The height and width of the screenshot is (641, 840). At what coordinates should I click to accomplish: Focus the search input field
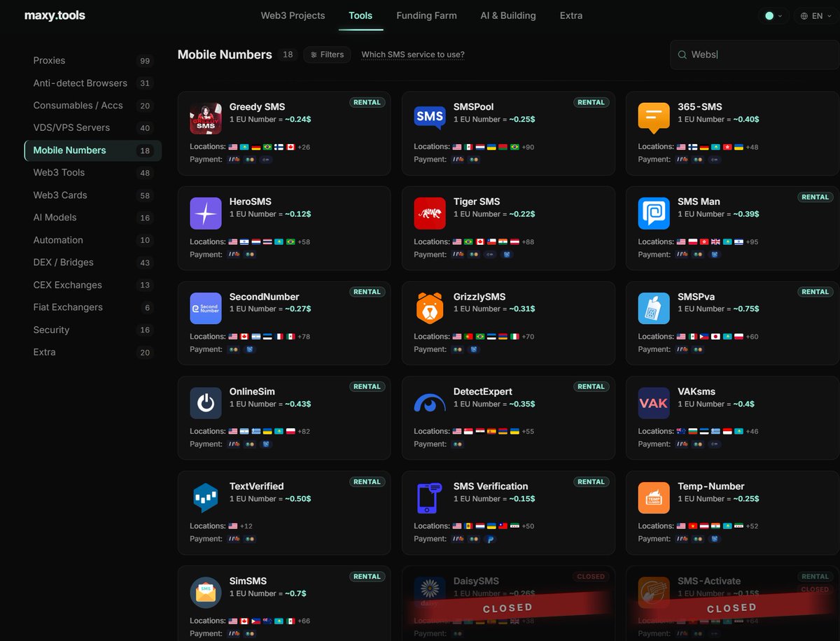click(755, 55)
